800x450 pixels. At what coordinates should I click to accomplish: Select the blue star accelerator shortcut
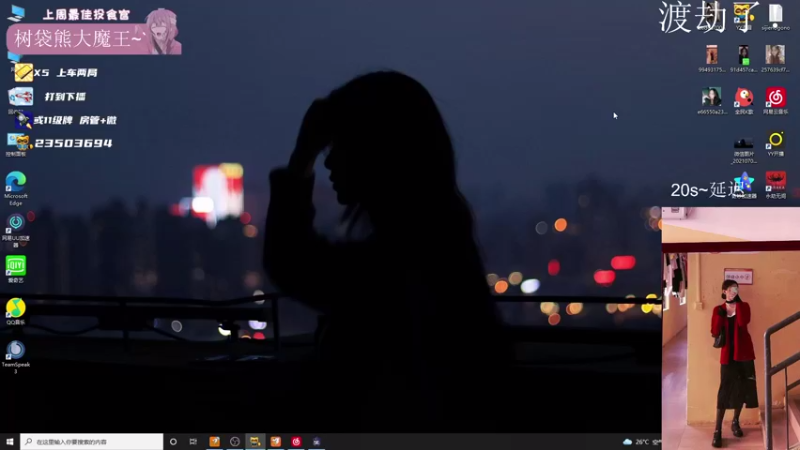click(744, 185)
